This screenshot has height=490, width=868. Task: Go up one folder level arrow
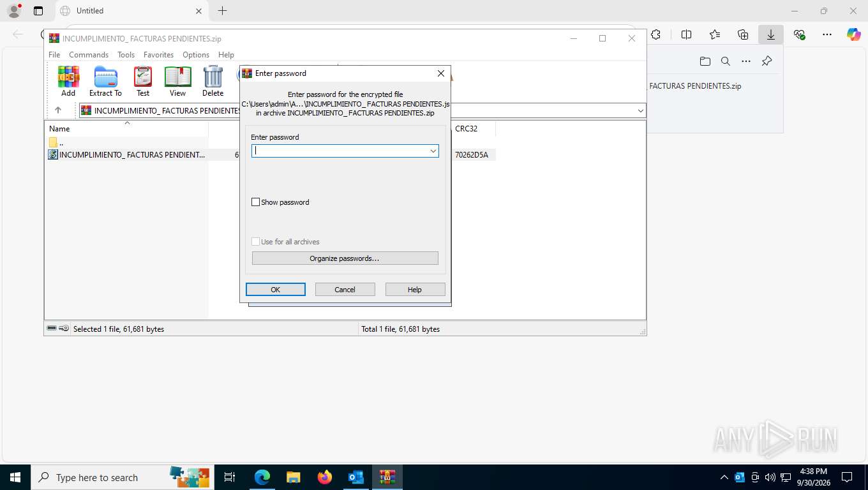[58, 110]
